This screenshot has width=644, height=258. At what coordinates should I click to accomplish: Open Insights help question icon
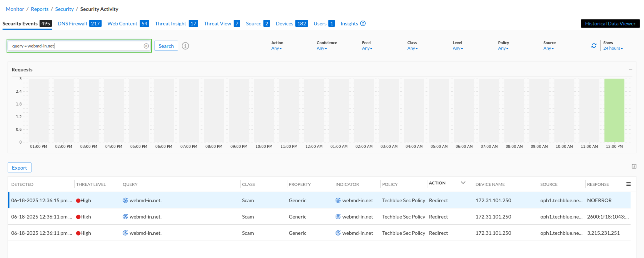(363, 24)
